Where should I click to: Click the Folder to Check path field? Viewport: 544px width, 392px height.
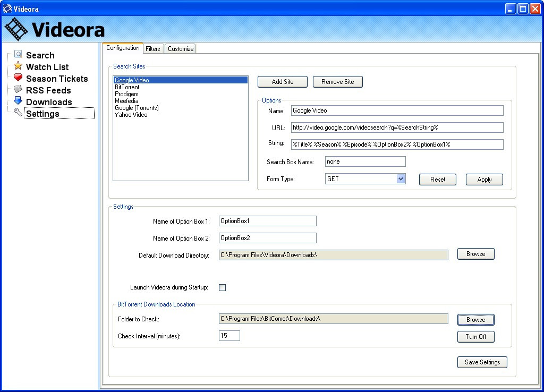click(x=334, y=319)
